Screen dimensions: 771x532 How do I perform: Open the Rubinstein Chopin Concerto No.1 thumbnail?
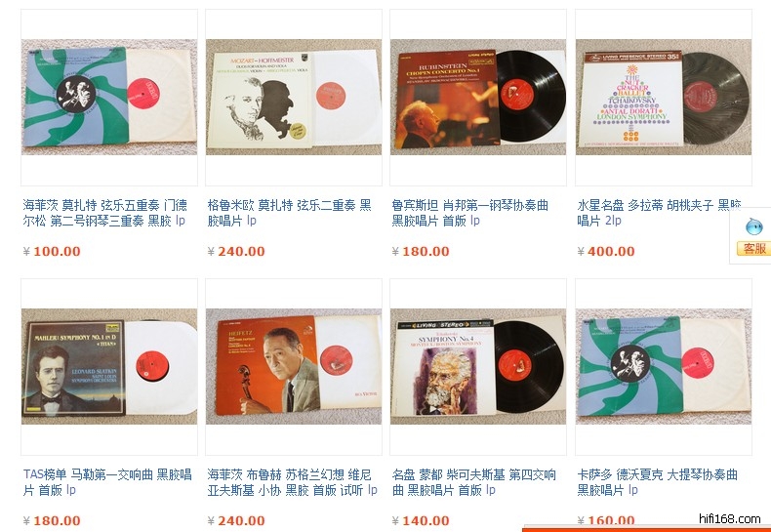tap(478, 98)
